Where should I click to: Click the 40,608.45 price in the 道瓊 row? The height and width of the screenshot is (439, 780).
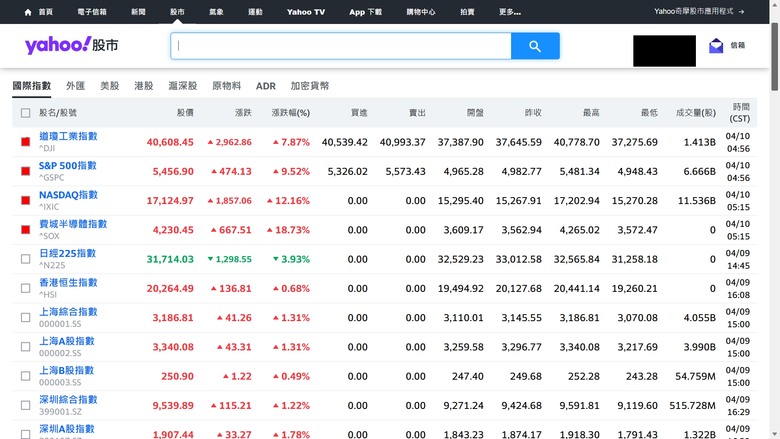[x=170, y=142]
